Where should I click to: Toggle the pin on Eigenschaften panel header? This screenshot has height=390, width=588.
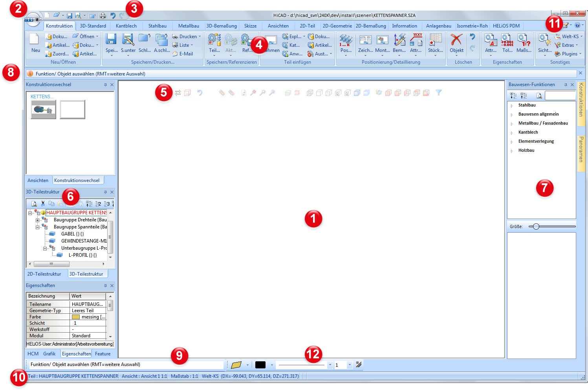click(x=105, y=285)
